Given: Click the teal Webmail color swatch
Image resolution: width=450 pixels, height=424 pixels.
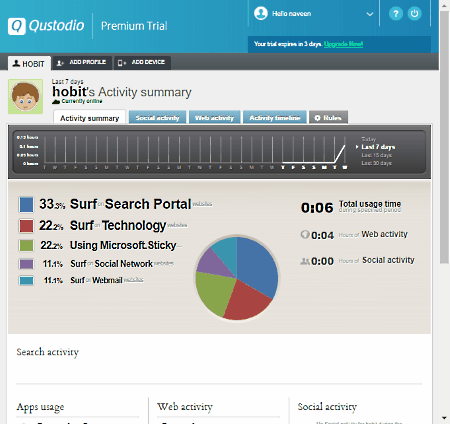Looking at the screenshot, I should point(26,280).
